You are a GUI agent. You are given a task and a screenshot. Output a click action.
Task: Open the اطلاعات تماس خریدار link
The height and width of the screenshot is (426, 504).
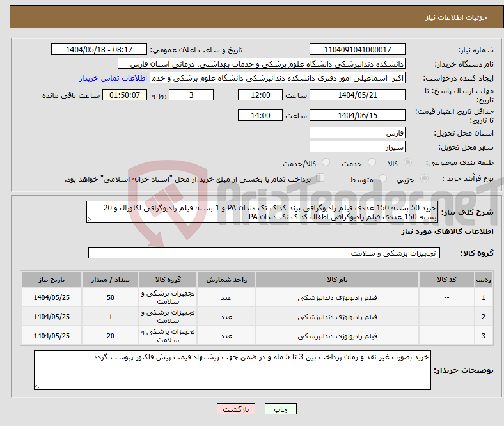pyautogui.click(x=113, y=78)
